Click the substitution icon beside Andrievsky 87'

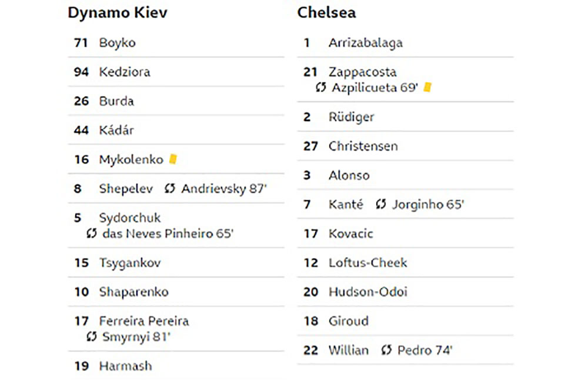pyautogui.click(x=170, y=188)
